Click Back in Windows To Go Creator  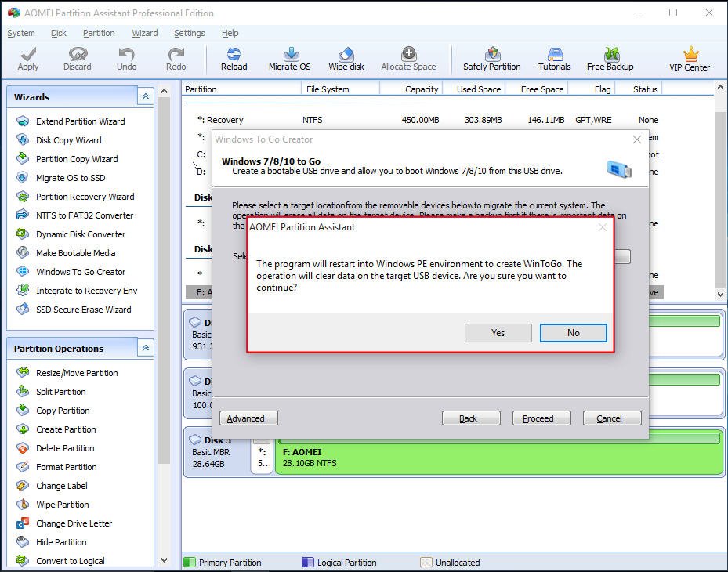click(471, 418)
